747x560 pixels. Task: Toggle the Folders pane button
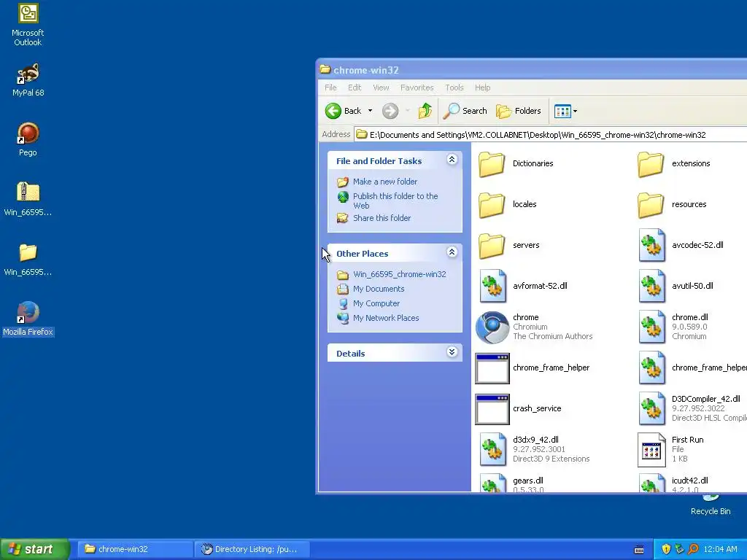[519, 111]
